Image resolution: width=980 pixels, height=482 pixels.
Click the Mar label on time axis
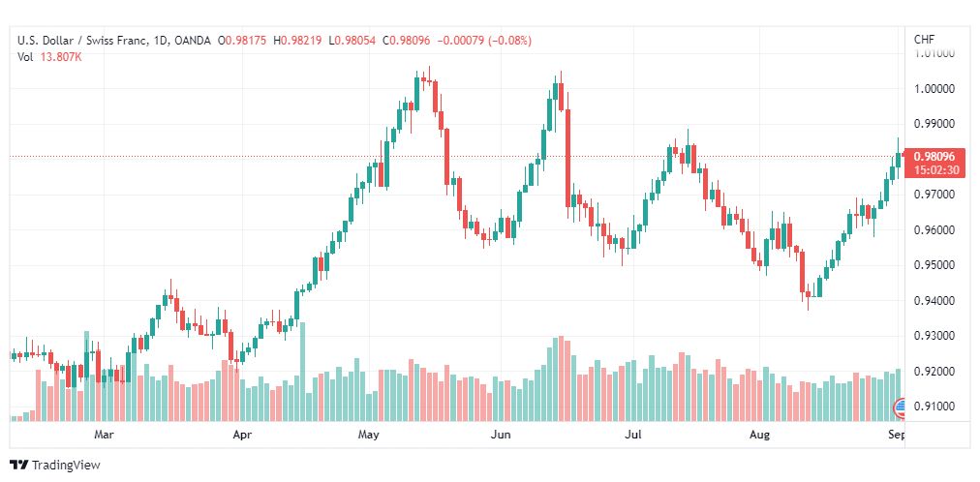click(x=103, y=435)
